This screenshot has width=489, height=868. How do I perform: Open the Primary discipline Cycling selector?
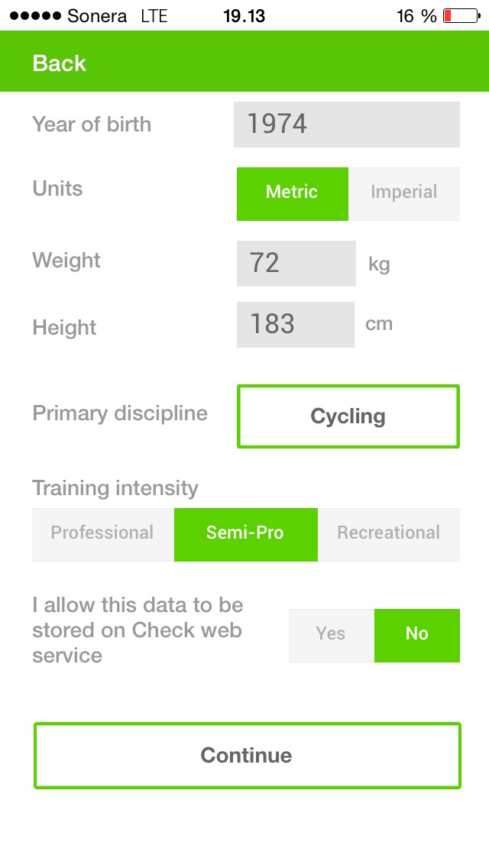pyautogui.click(x=348, y=416)
